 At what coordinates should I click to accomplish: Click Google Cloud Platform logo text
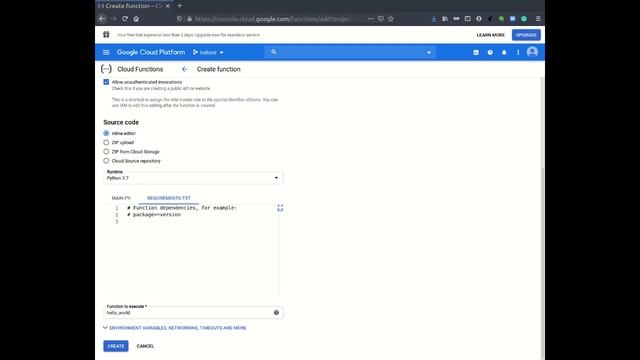151,52
